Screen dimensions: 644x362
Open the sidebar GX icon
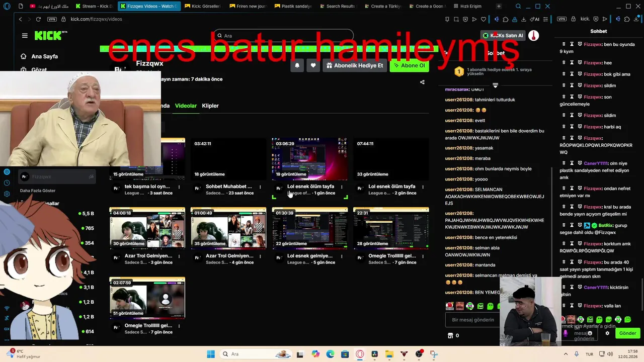click(7, 328)
